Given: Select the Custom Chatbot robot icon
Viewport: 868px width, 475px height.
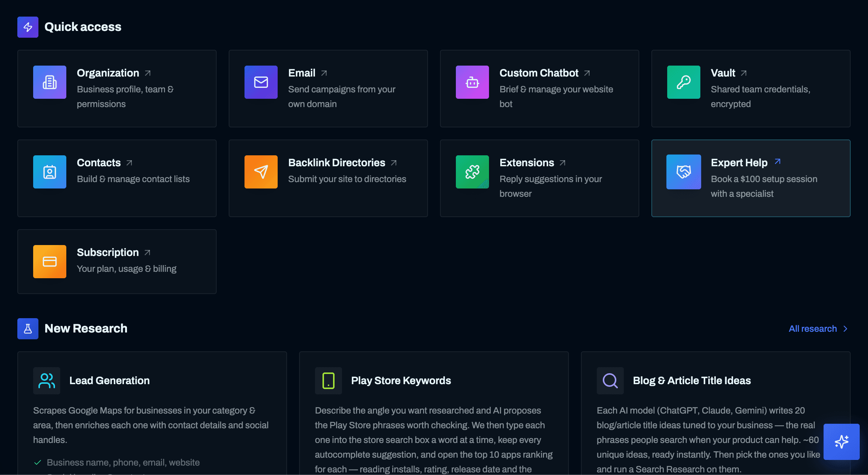Looking at the screenshot, I should (x=472, y=82).
